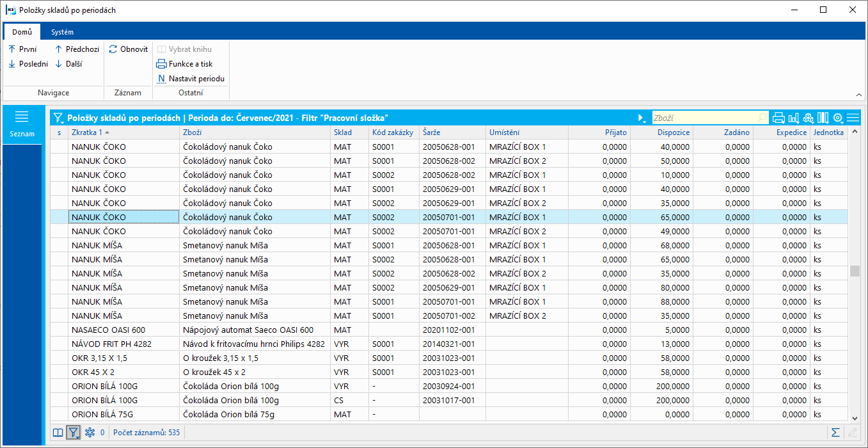The width and height of the screenshot is (868, 448).
Task: Click the open book icon in status bar
Action: pyautogui.click(x=58, y=433)
